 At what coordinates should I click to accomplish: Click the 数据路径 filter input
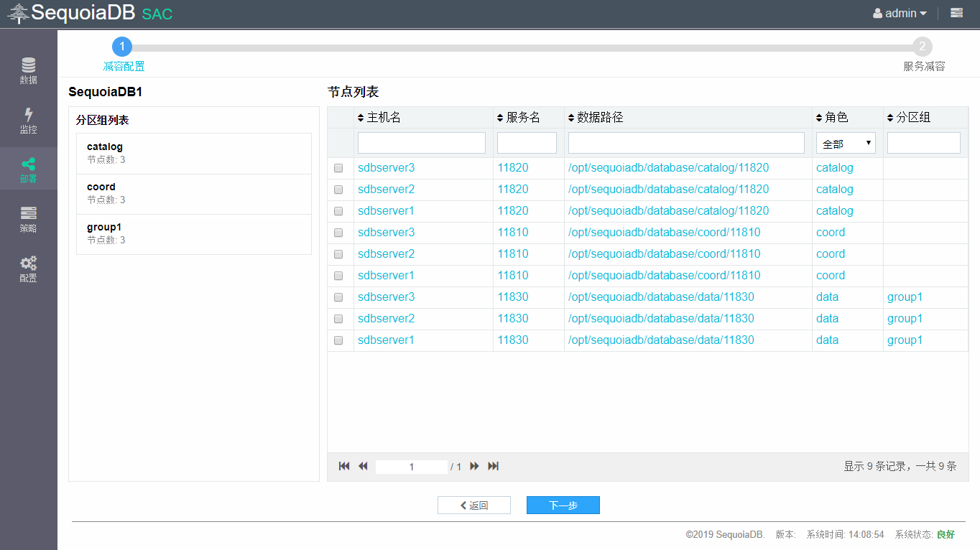[686, 143]
